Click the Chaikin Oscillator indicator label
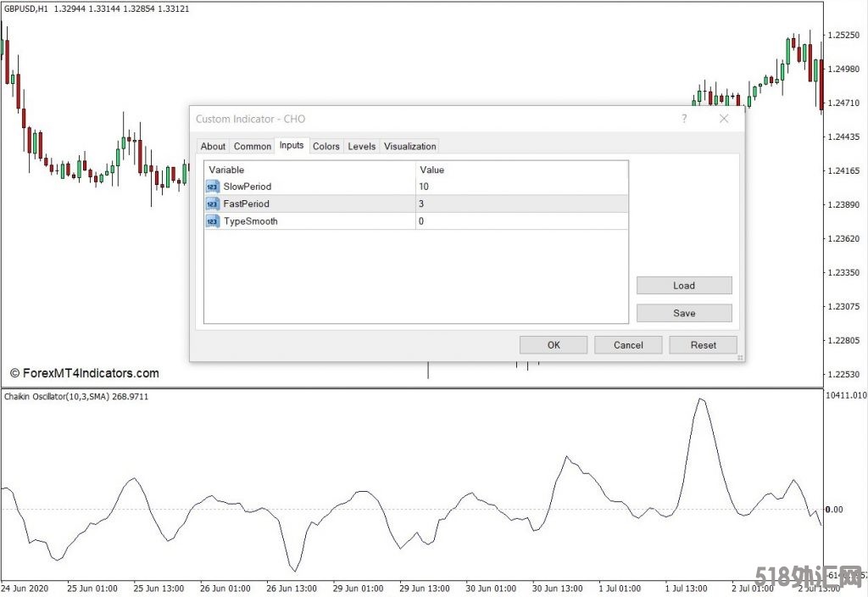Image resolution: width=868 pixels, height=597 pixels. coord(76,397)
